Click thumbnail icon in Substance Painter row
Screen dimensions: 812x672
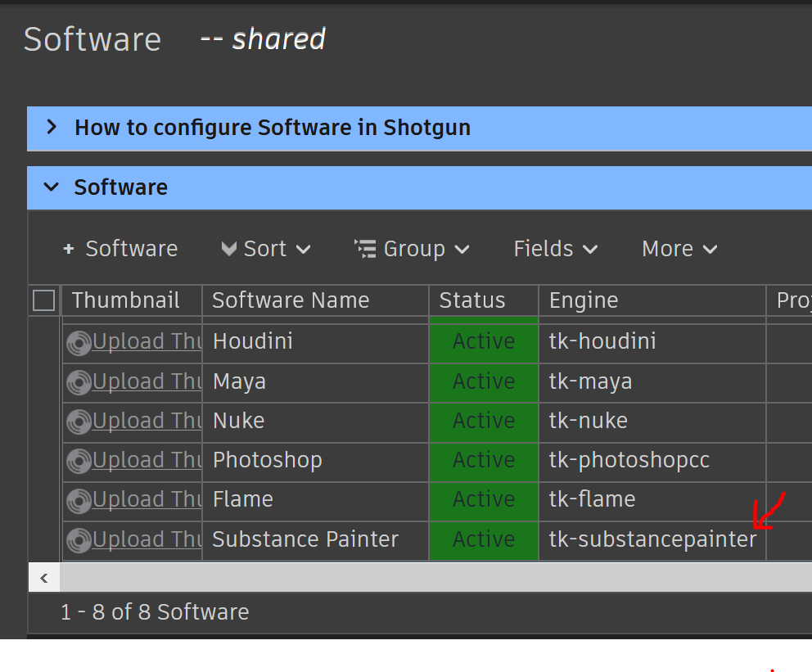(79, 541)
